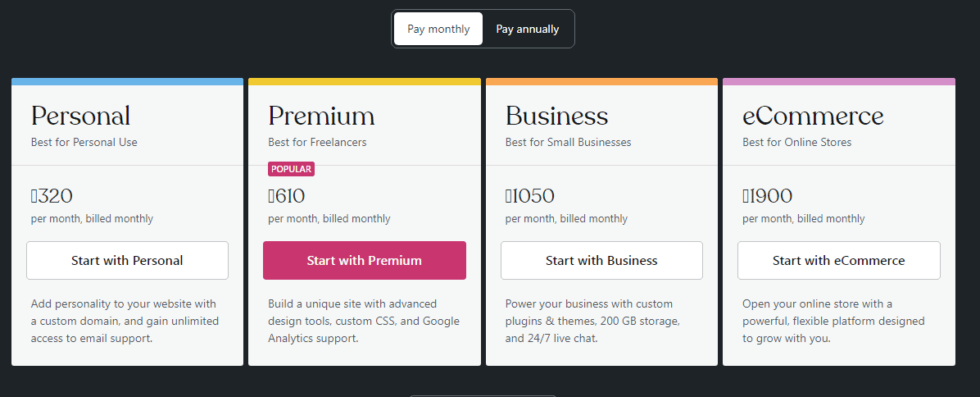Select the Business plan heading
The width and height of the screenshot is (980, 397).
(556, 116)
